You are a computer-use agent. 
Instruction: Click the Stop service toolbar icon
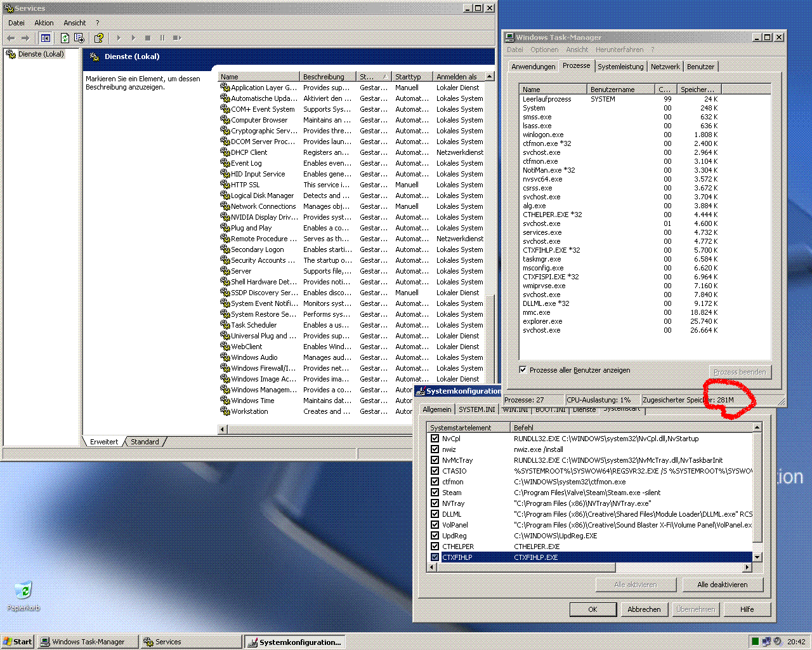(x=148, y=38)
